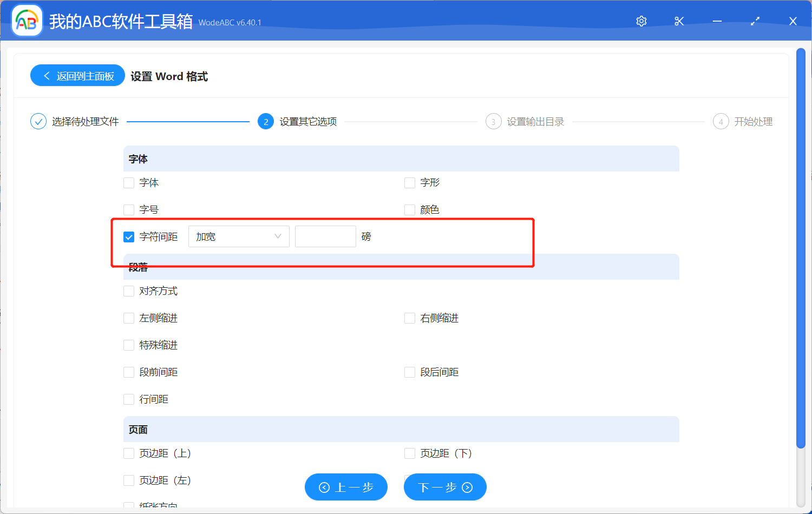Click the step 4 number circle
Screen dimensions: 812x514
(x=721, y=122)
